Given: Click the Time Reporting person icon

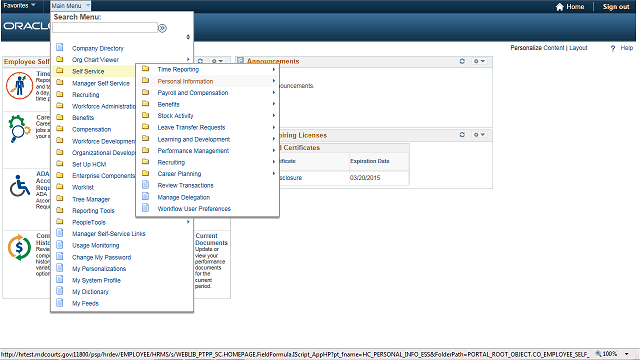Looking at the screenshot, I should coord(19,85).
